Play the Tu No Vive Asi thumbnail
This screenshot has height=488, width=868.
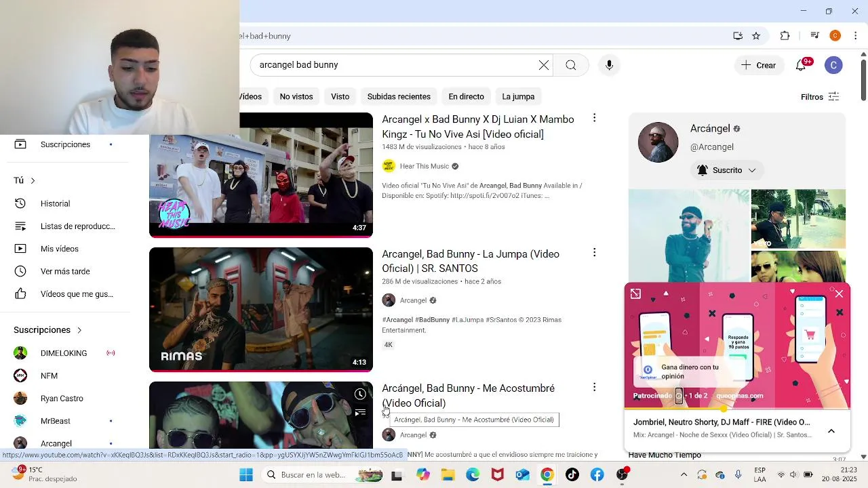(261, 174)
